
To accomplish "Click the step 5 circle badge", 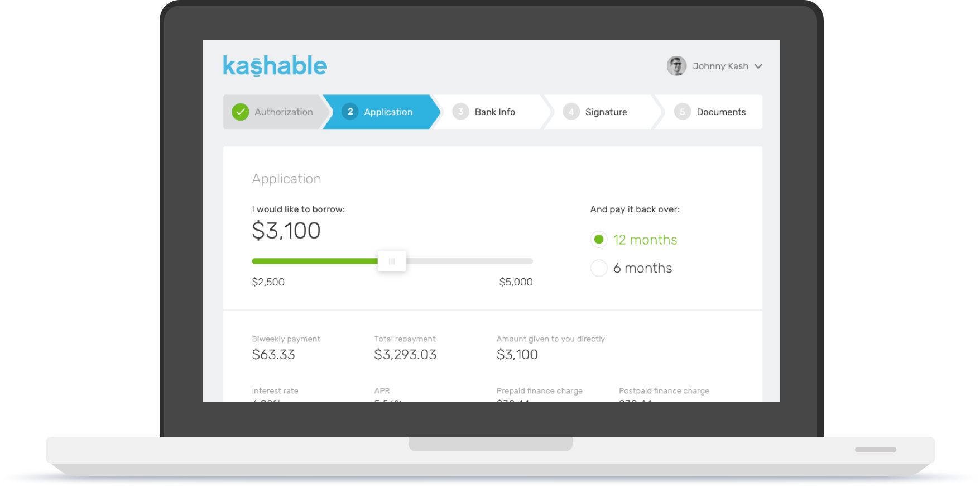I will coord(682,112).
